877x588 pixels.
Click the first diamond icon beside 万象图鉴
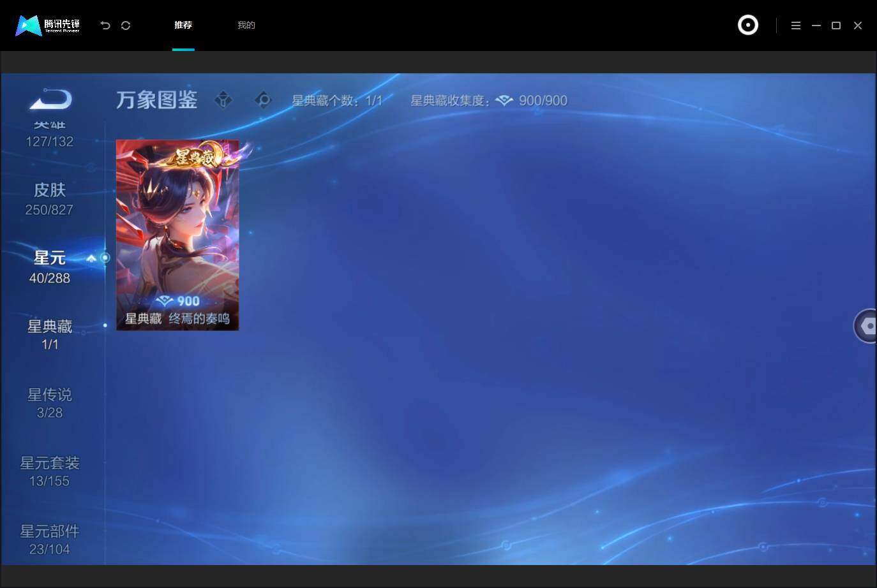click(x=223, y=100)
